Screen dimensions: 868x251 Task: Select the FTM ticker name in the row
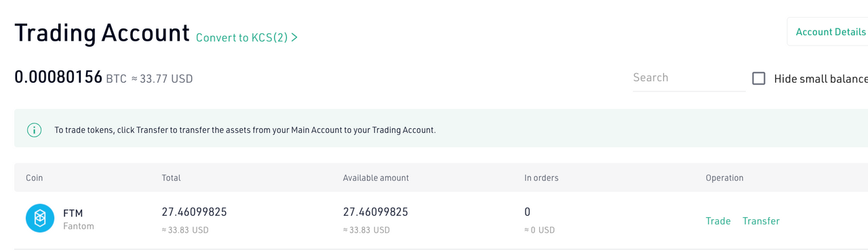[73, 213]
